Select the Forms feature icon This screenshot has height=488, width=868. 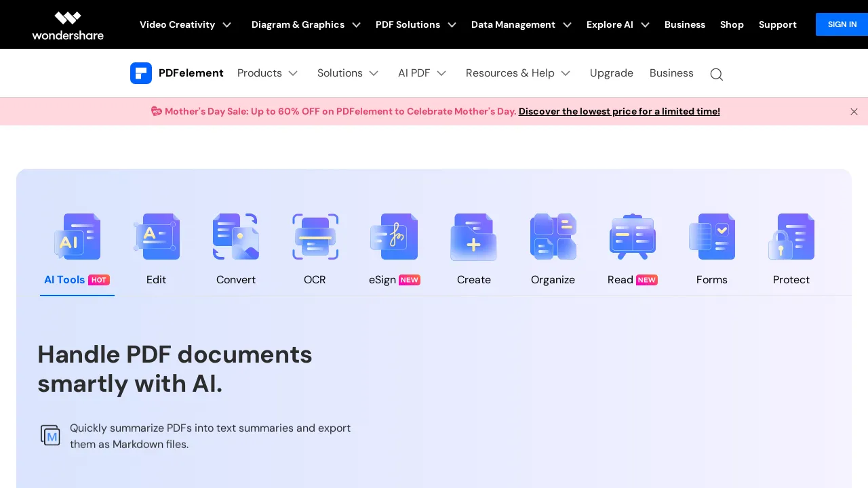coord(712,237)
